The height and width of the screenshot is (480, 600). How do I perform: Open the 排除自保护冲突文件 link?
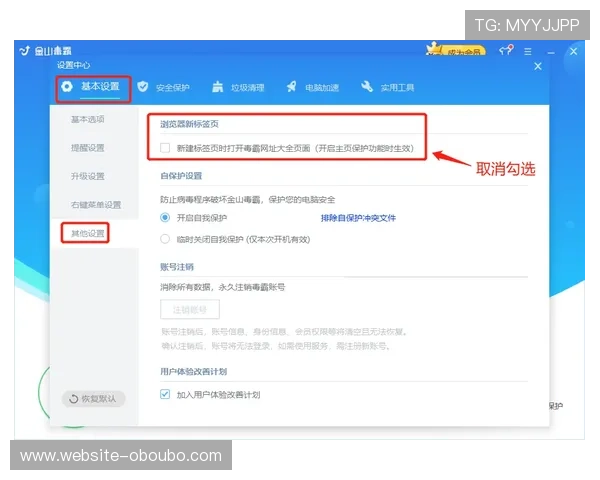[358, 218]
